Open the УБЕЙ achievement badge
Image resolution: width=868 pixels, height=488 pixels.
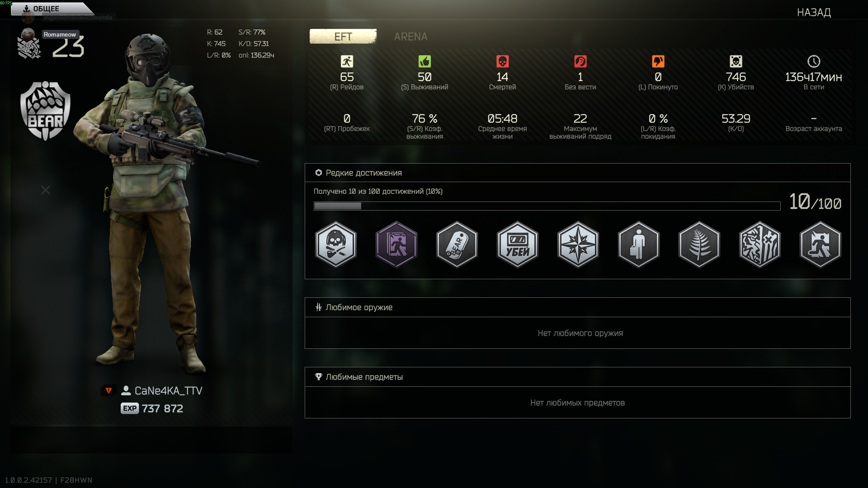point(518,244)
